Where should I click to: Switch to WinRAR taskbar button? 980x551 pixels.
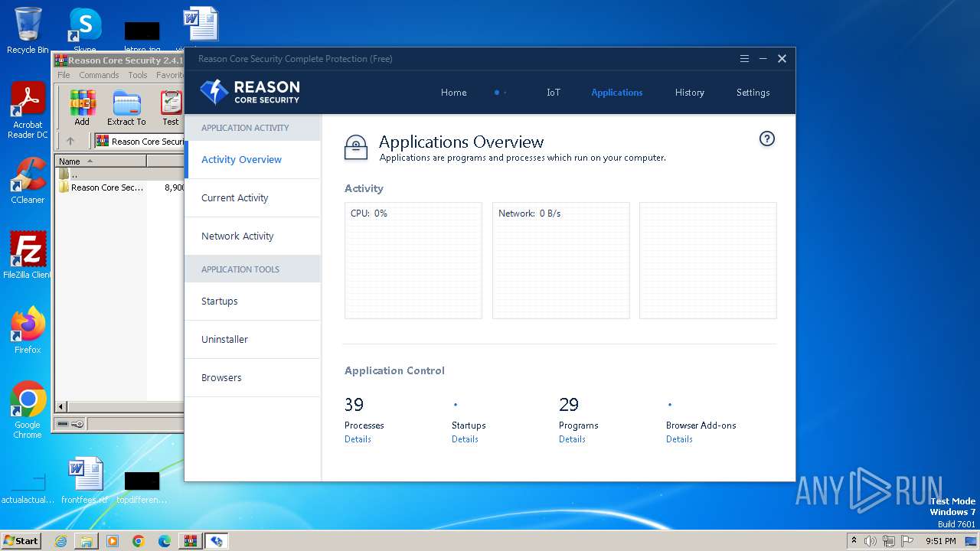point(191,541)
